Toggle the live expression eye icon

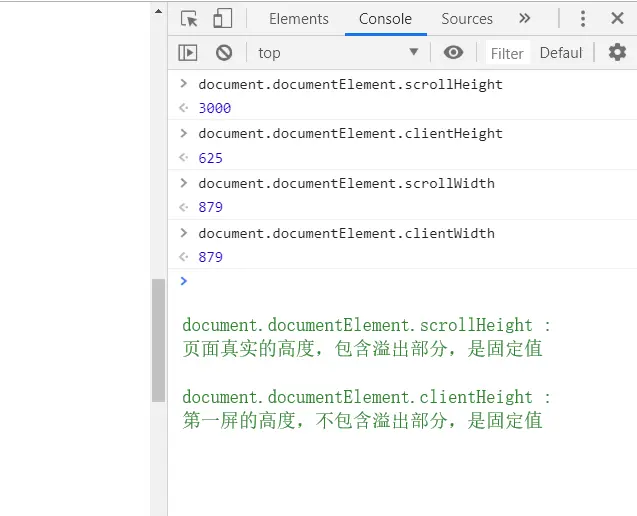tap(453, 52)
